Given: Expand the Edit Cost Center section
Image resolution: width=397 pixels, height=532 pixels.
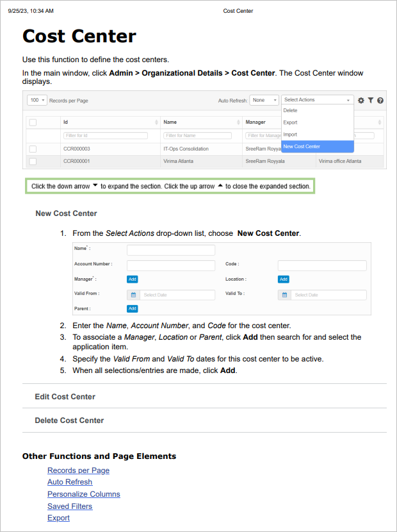Looking at the screenshot, I should tap(65, 397).
